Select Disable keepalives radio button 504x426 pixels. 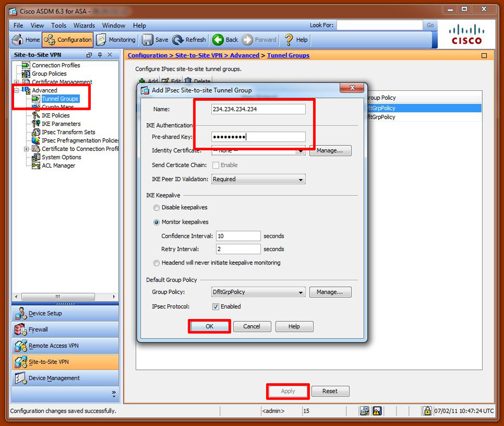[157, 208]
